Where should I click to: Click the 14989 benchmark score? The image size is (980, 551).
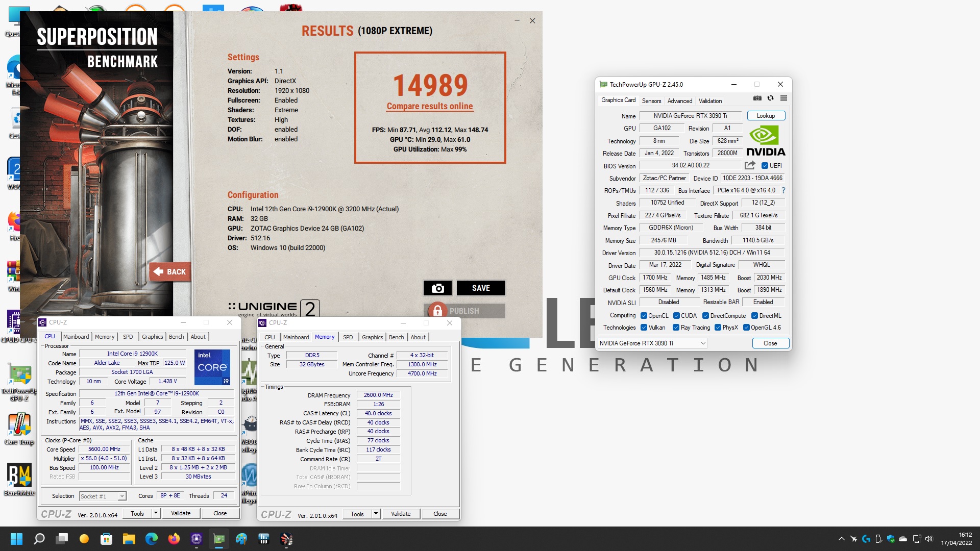[430, 85]
